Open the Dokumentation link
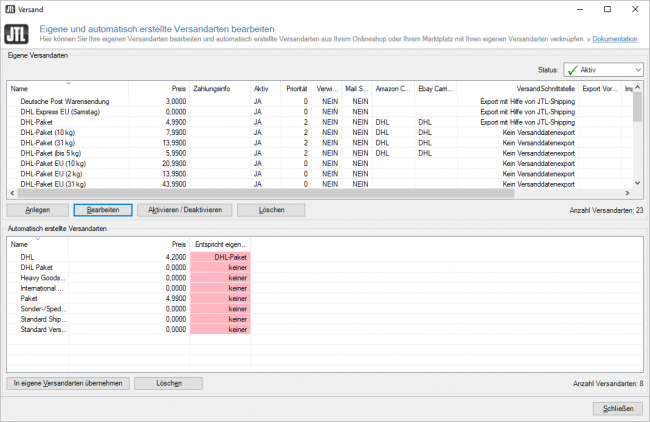 (x=615, y=39)
